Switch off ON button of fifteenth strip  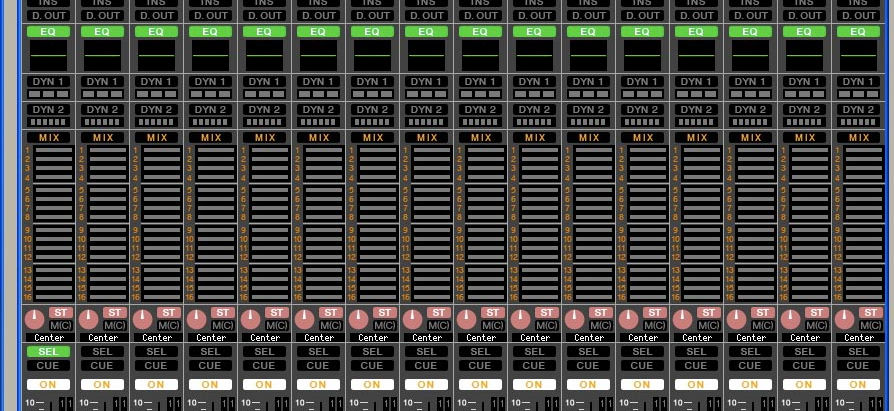(804, 385)
